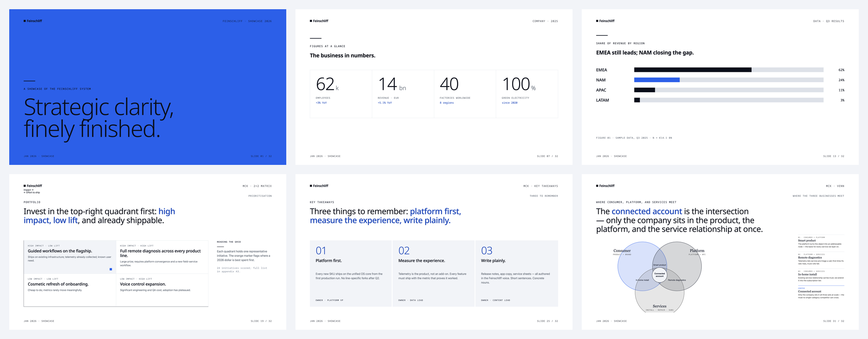Click the Services circle label in the Venn diagram
868x339 pixels.
click(x=659, y=306)
